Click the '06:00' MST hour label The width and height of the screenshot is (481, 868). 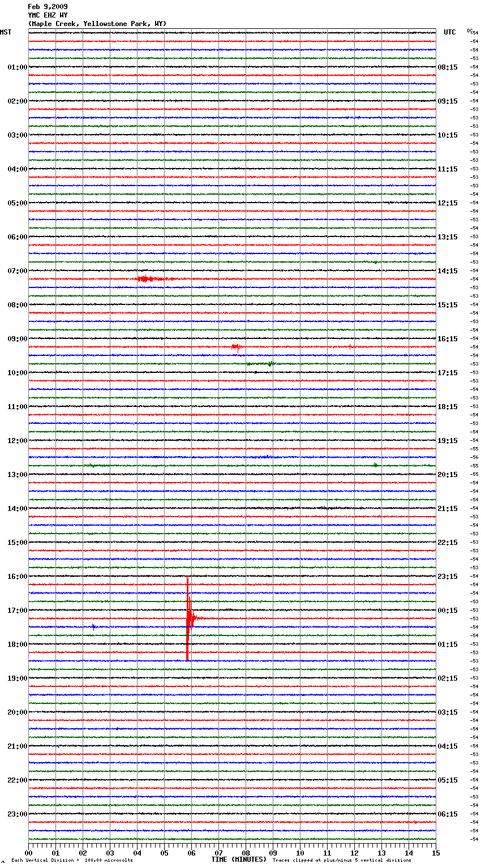[x=17, y=237]
